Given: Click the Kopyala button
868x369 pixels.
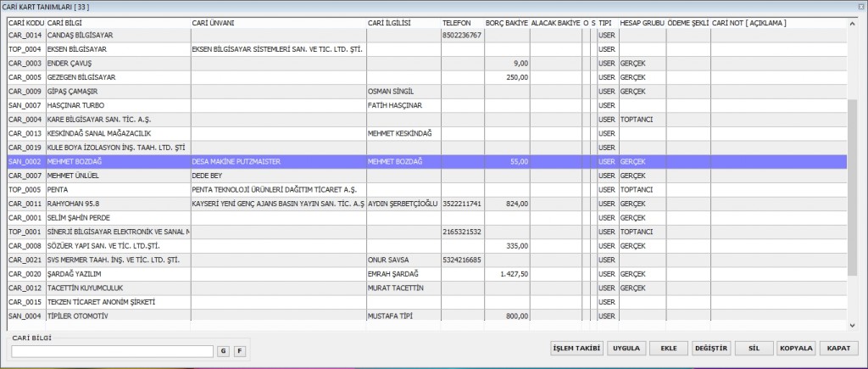Looking at the screenshot, I should click(796, 348).
